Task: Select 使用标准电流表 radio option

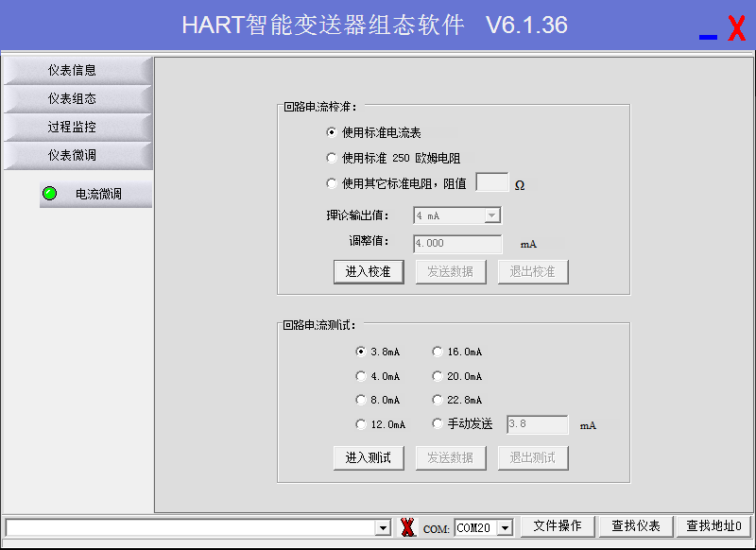Action: (332, 133)
